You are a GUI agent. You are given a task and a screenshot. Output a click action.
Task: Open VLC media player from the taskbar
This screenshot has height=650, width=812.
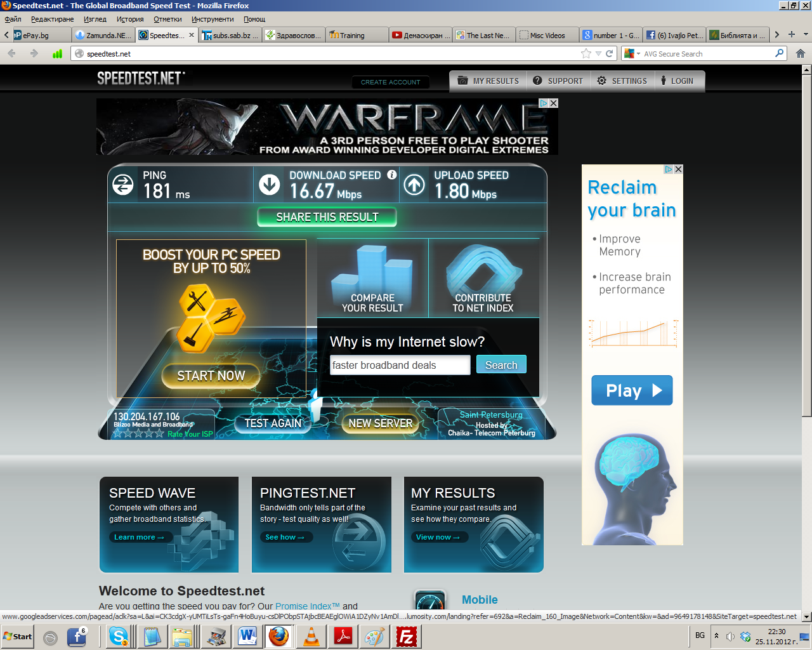[x=311, y=636]
